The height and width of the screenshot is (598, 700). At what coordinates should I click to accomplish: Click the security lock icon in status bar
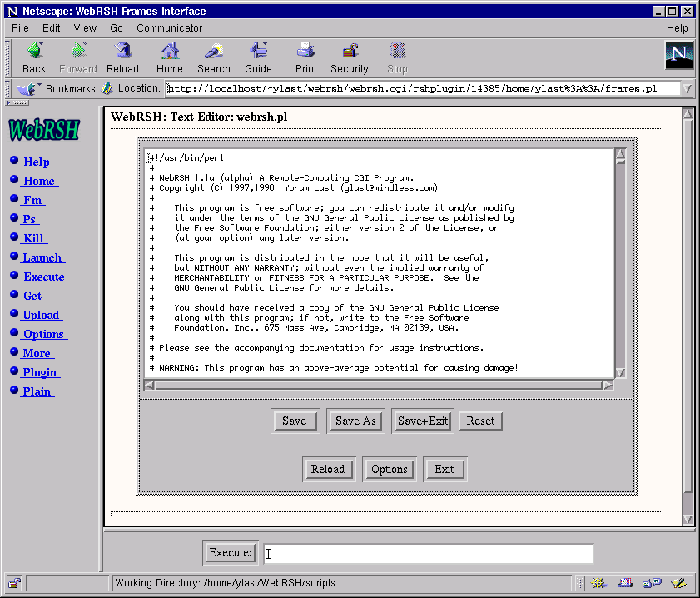click(x=14, y=583)
